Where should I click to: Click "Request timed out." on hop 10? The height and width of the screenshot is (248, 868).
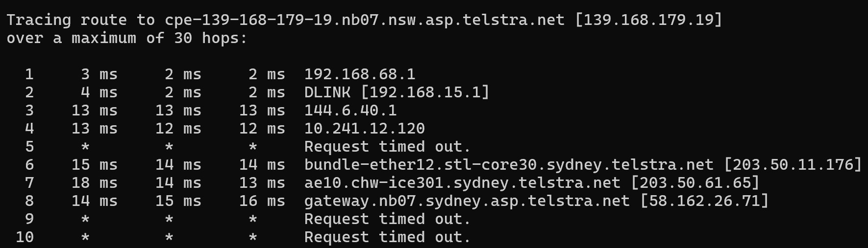click(387, 237)
